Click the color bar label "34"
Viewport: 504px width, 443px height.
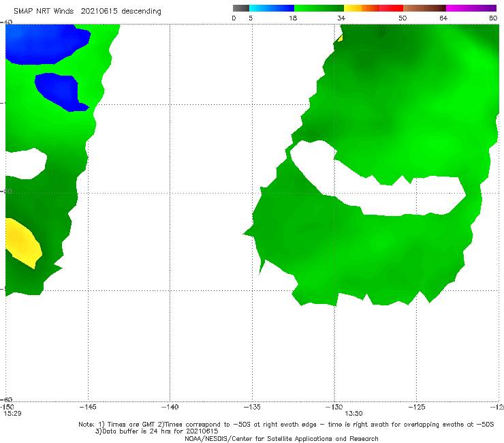click(x=341, y=18)
